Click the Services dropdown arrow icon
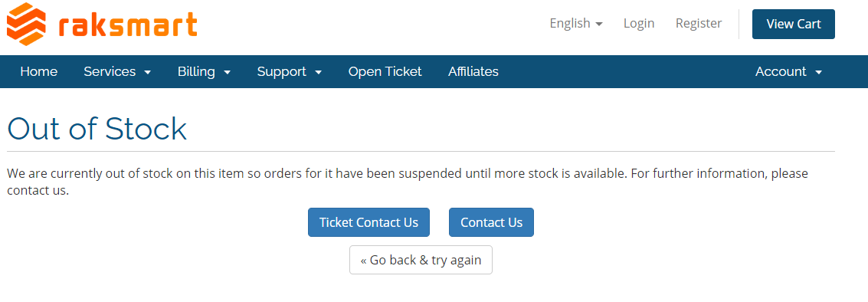The image size is (868, 302). [x=147, y=73]
